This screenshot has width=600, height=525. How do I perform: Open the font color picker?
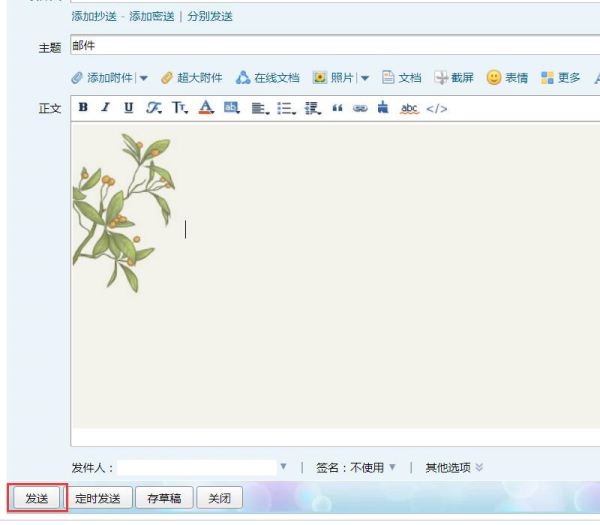pos(206,108)
